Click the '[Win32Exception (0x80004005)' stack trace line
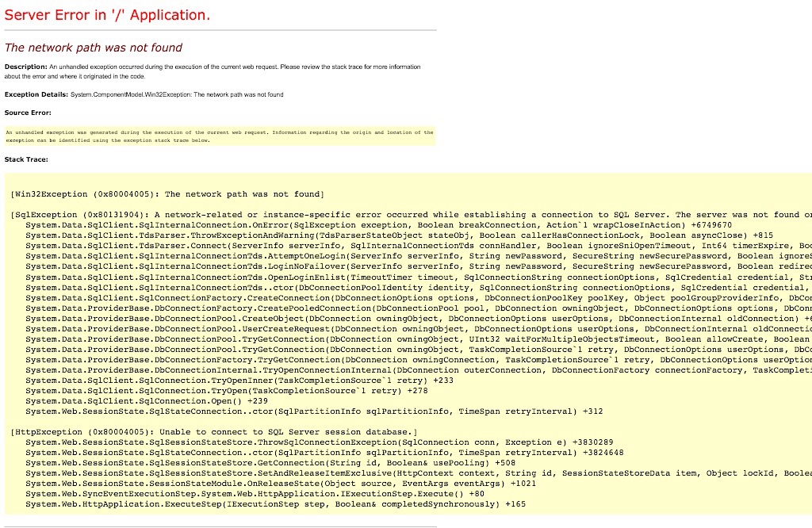Image resolution: width=812 pixels, height=528 pixels. click(167, 194)
